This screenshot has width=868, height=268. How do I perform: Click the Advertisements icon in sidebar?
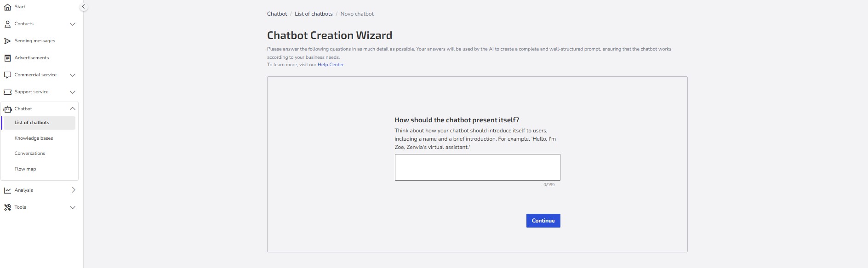point(7,58)
